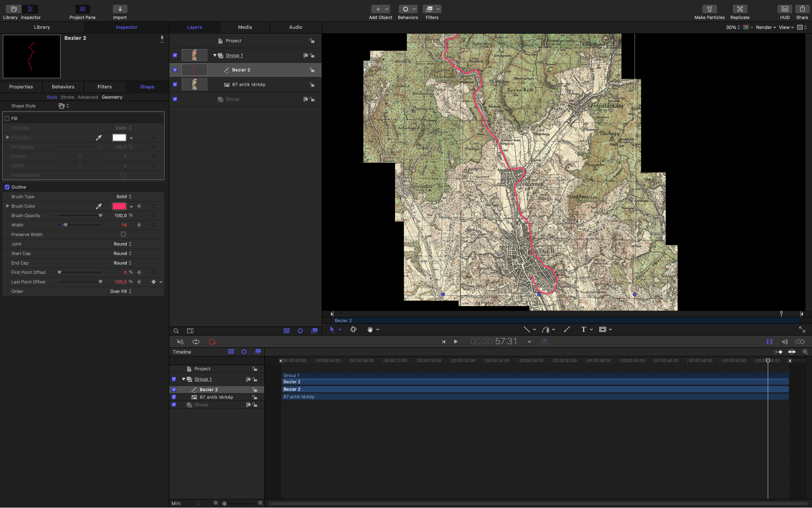Open the Add Object menu
The height and width of the screenshot is (508, 812).
point(380,9)
